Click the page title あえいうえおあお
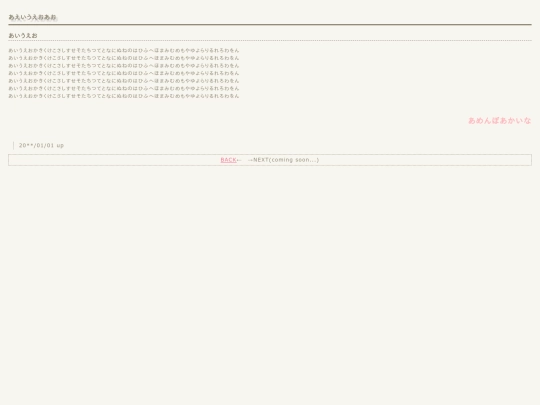This screenshot has width=540, height=405. click(x=32, y=17)
